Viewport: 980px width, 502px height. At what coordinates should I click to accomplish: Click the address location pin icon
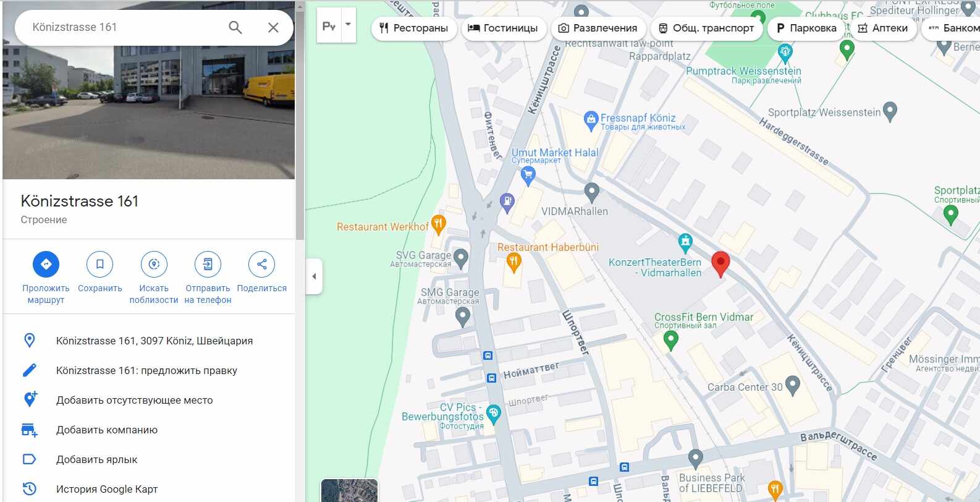pos(29,341)
